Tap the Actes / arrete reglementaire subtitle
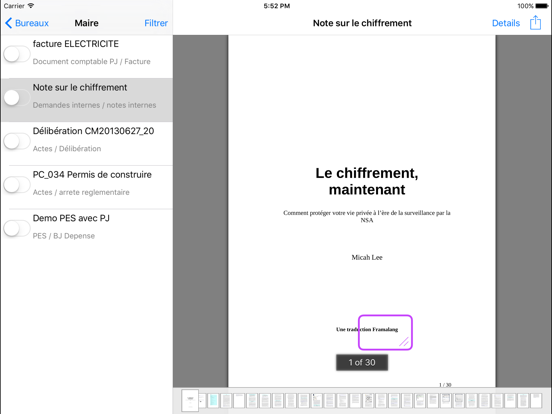552x414 pixels. pyautogui.click(x=81, y=192)
